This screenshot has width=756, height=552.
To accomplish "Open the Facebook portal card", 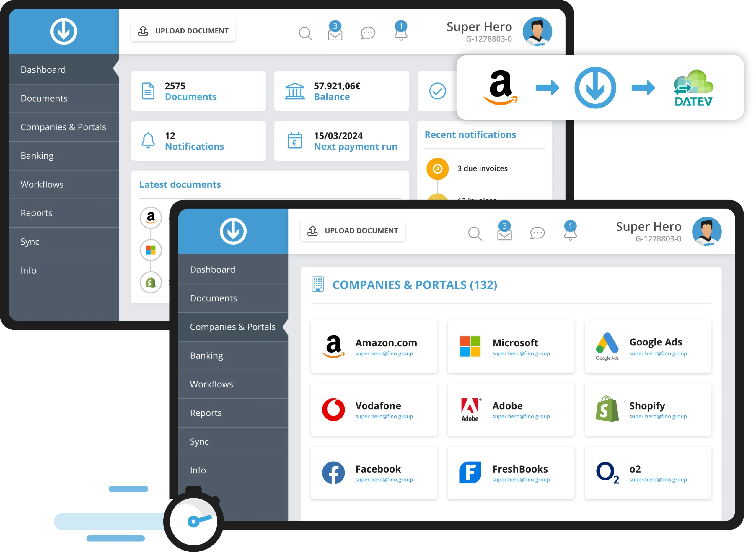I will pos(374,473).
